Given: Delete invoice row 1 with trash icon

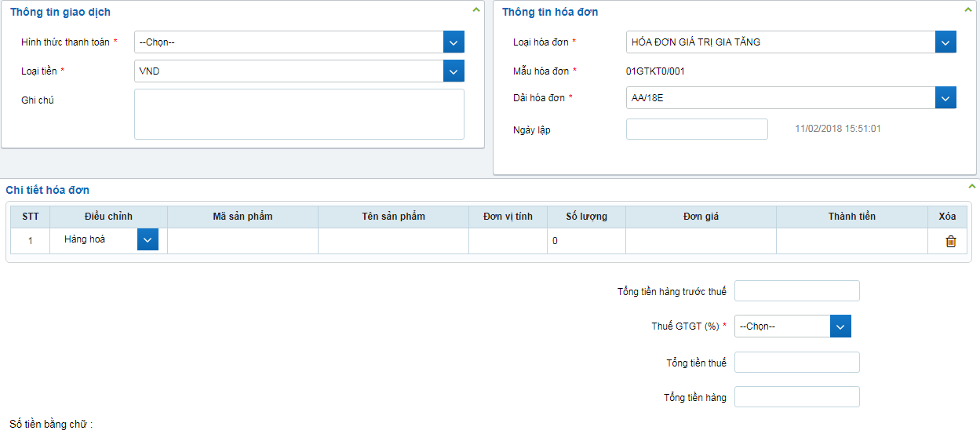Looking at the screenshot, I should pyautogui.click(x=950, y=242).
